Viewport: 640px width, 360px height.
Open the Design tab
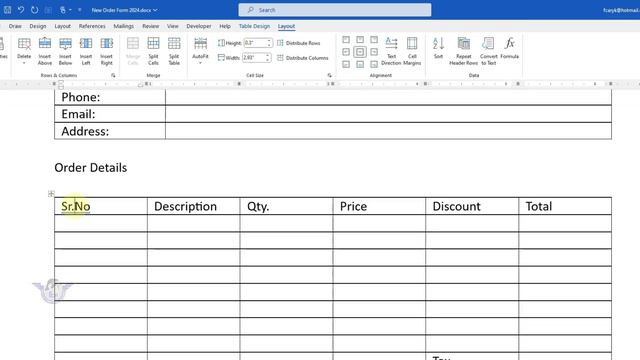[x=38, y=26]
